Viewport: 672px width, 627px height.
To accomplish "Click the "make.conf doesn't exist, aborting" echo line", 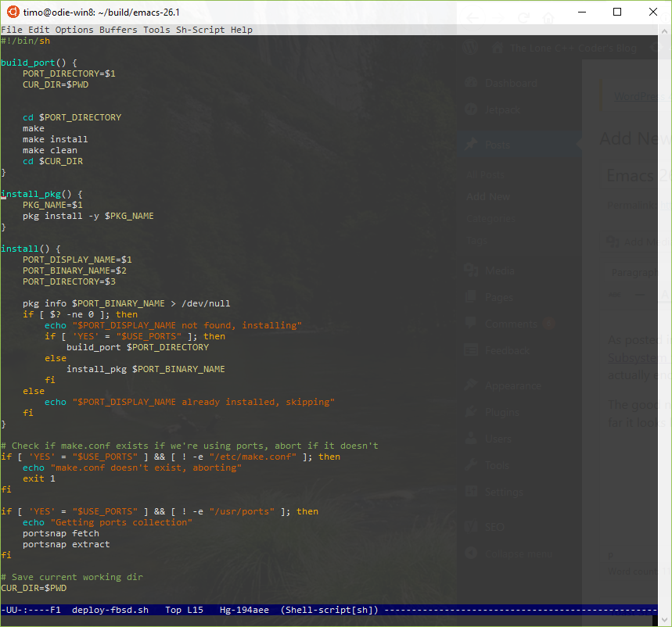I will tap(132, 468).
